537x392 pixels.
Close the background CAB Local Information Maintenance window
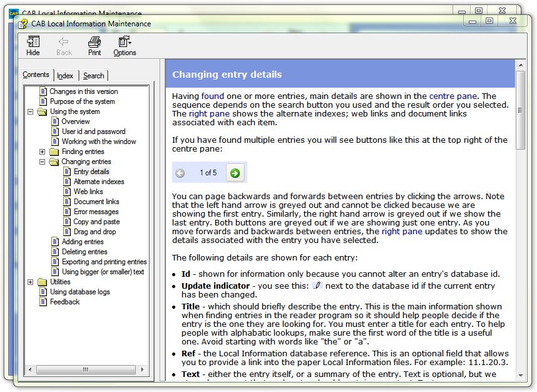tap(503, 11)
